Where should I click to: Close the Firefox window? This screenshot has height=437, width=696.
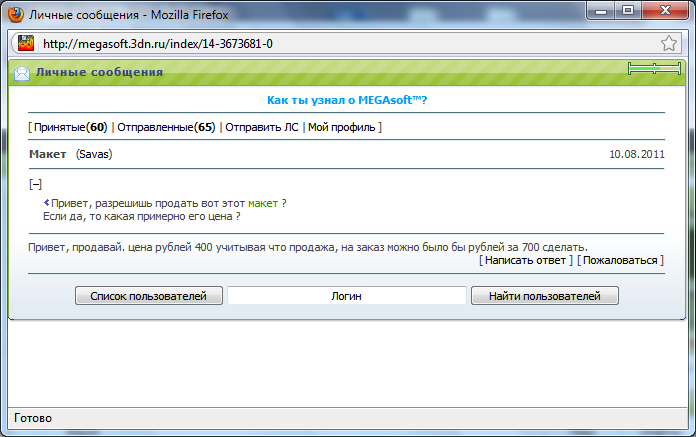click(665, 11)
